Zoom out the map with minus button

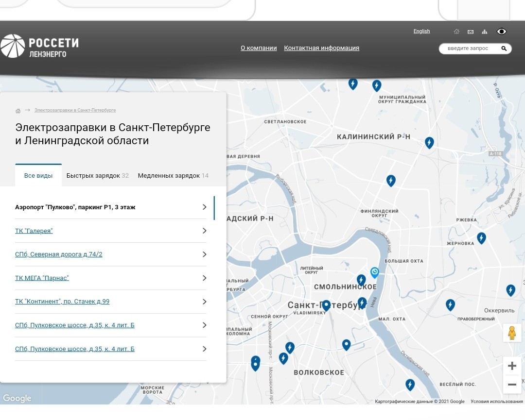[x=511, y=385]
